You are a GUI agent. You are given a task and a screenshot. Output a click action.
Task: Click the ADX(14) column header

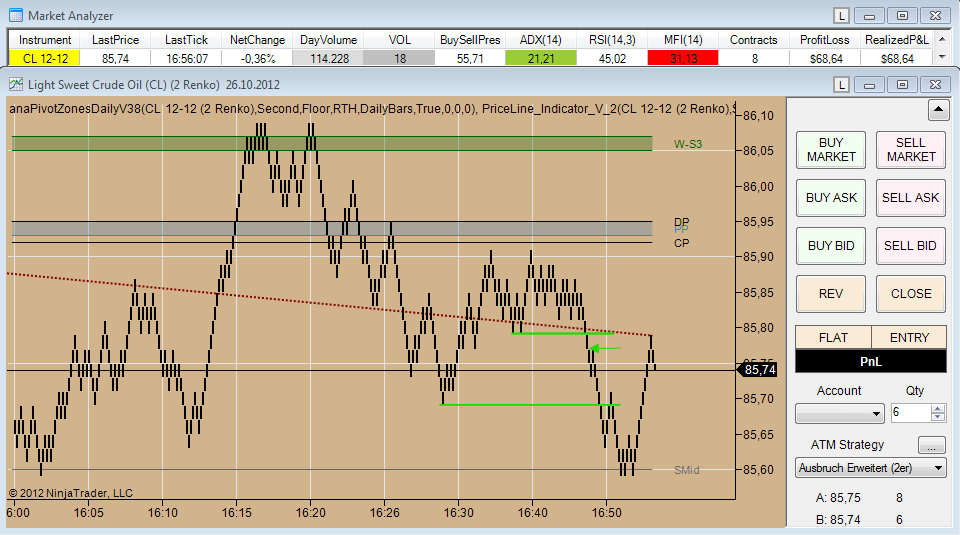pos(541,40)
